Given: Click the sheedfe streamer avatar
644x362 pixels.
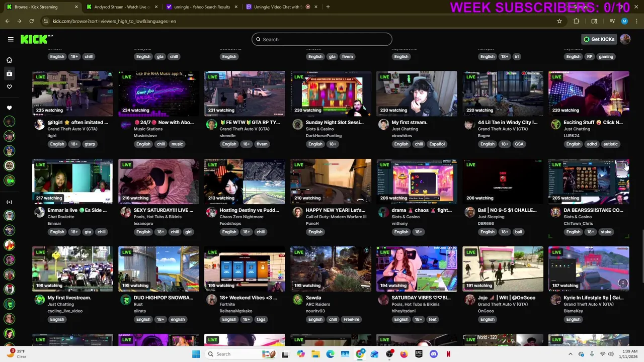Looking at the screenshot, I should click(211, 124).
